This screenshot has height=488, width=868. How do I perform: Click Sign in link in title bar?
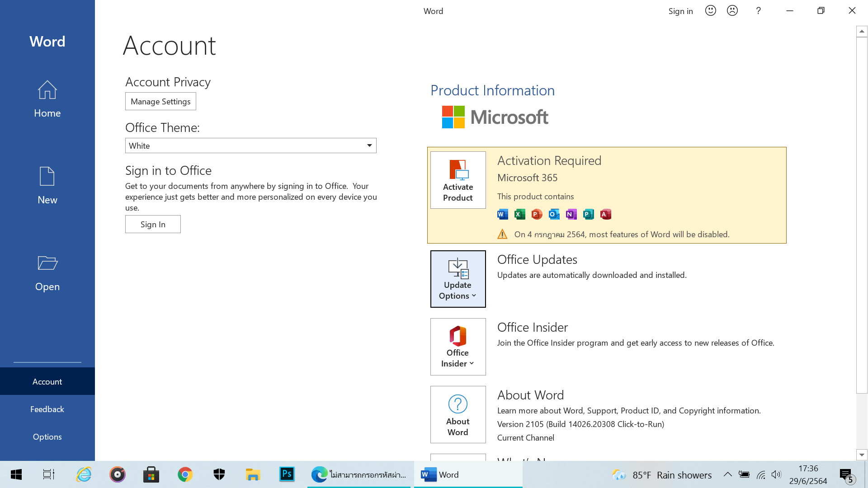(x=680, y=11)
